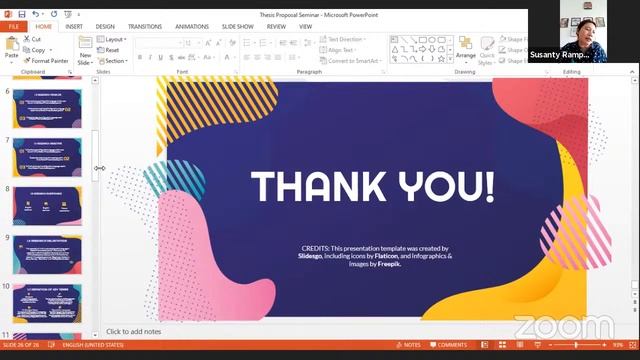640x360 pixels.
Task: Expand the shapes gallery More arrow
Action: 450,60
